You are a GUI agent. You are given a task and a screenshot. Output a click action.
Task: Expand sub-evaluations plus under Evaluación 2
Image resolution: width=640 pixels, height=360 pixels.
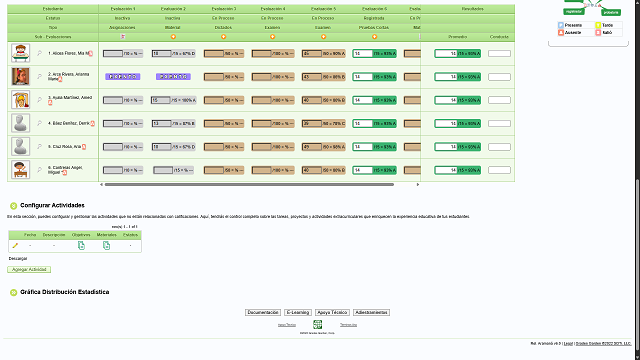tap(173, 37)
